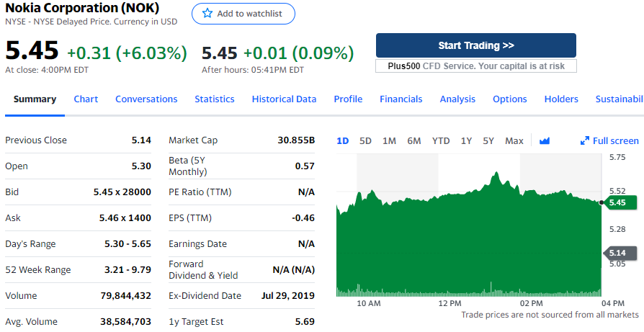Image resolution: width=644 pixels, height=332 pixels.
Task: Go to the Conversations tab
Action: point(146,99)
